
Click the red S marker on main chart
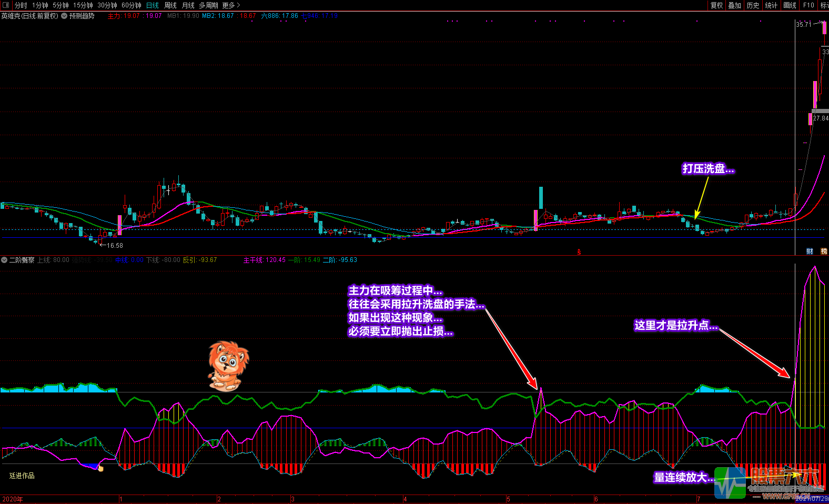coord(579,252)
